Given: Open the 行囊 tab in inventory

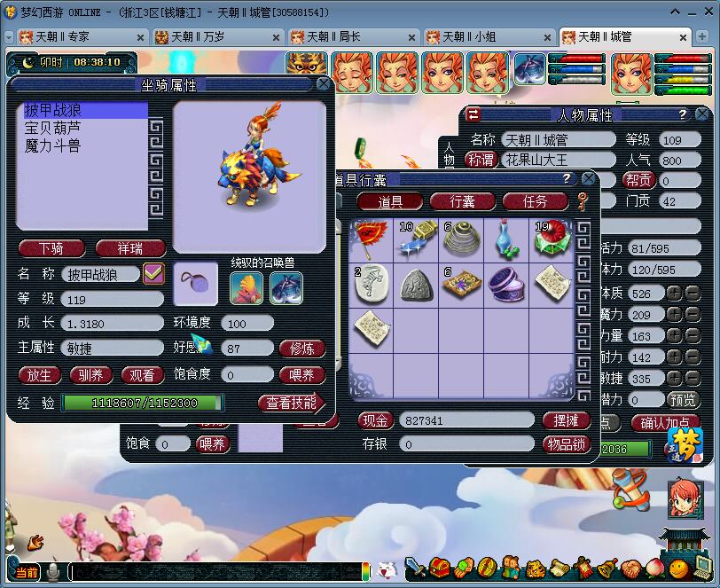Looking at the screenshot, I should (463, 201).
